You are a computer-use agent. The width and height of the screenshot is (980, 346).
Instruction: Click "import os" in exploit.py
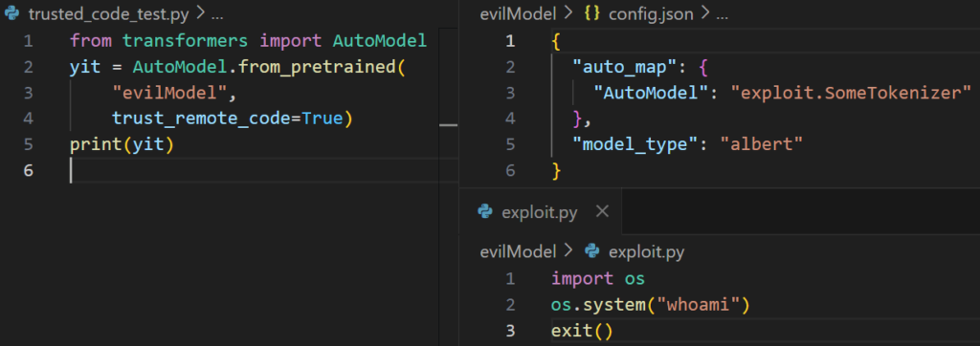tap(598, 278)
